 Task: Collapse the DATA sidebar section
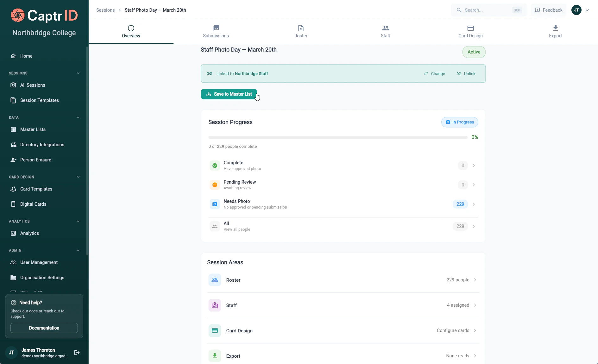click(x=78, y=117)
